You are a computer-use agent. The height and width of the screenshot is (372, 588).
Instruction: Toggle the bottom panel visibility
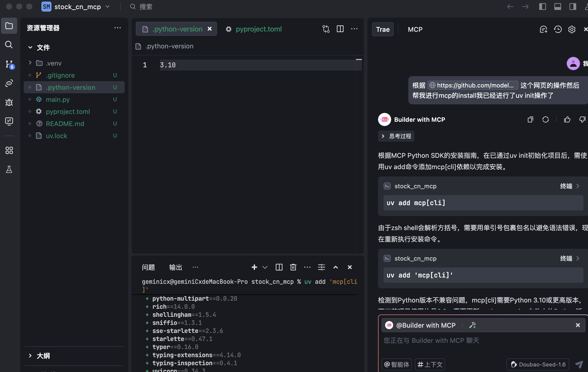point(557,7)
